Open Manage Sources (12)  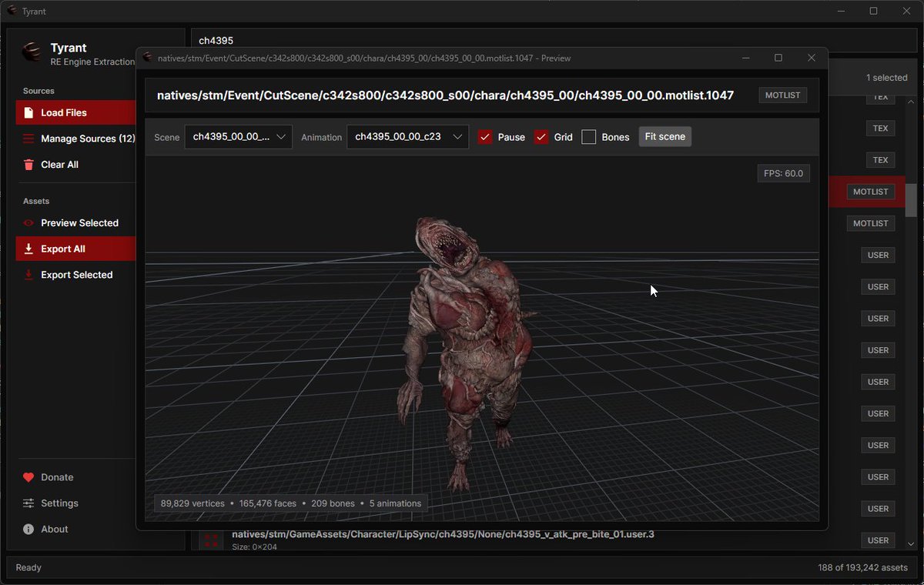pos(75,139)
